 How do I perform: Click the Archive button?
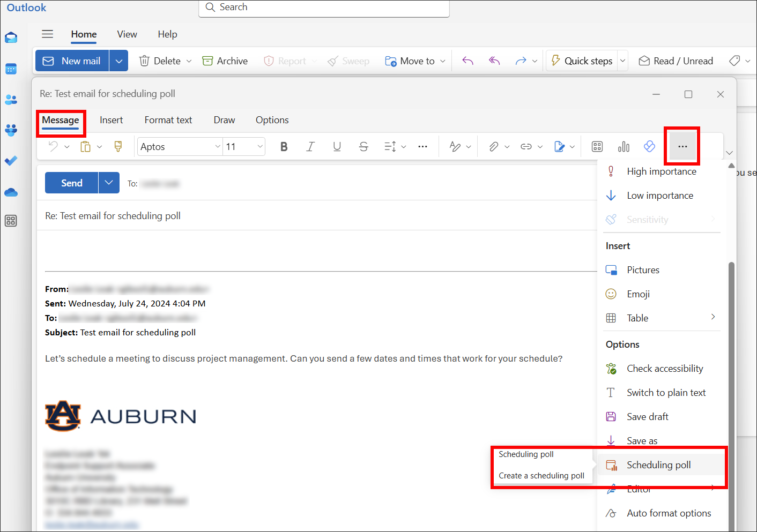click(225, 61)
